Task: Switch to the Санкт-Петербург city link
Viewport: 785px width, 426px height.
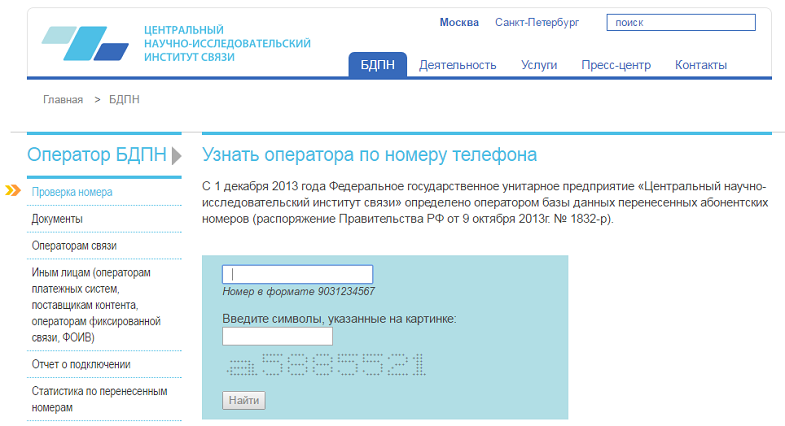Action: (x=537, y=23)
